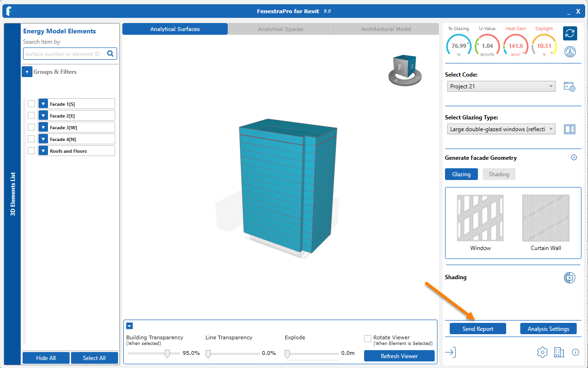Viewport: 588px width, 368px height.
Task: Click the exit arrow icon at bottom
Action: click(x=451, y=352)
